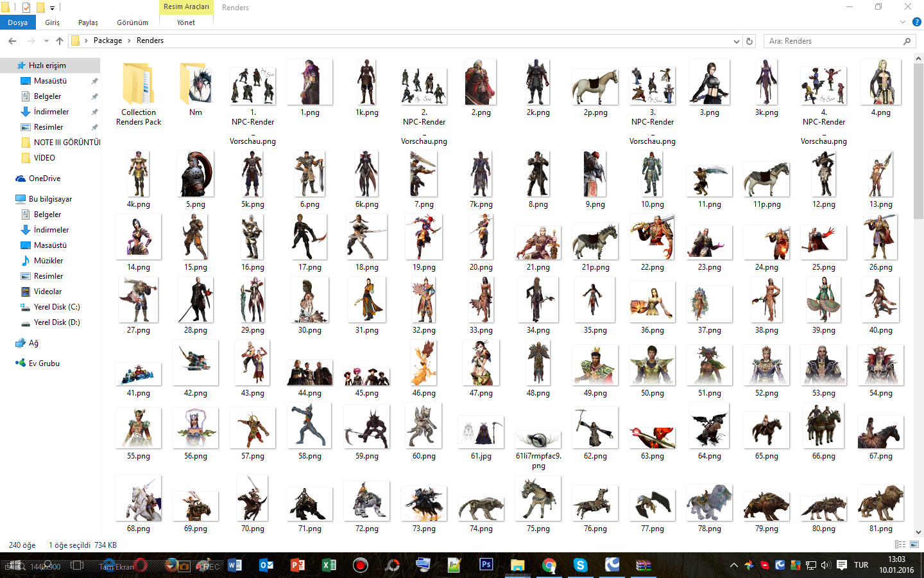This screenshot has width=924, height=578.
Task: Click the volume speaker tray icon
Action: pyautogui.click(x=826, y=565)
